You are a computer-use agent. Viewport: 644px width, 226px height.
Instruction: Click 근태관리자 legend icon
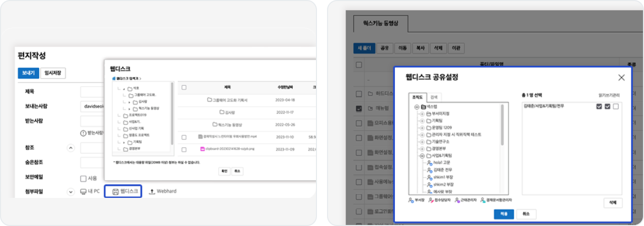(x=456, y=199)
